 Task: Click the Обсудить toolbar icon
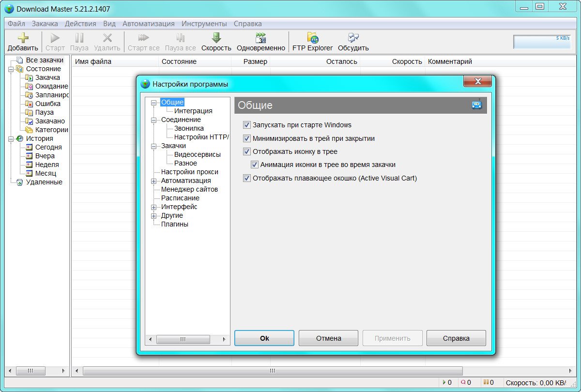353,42
